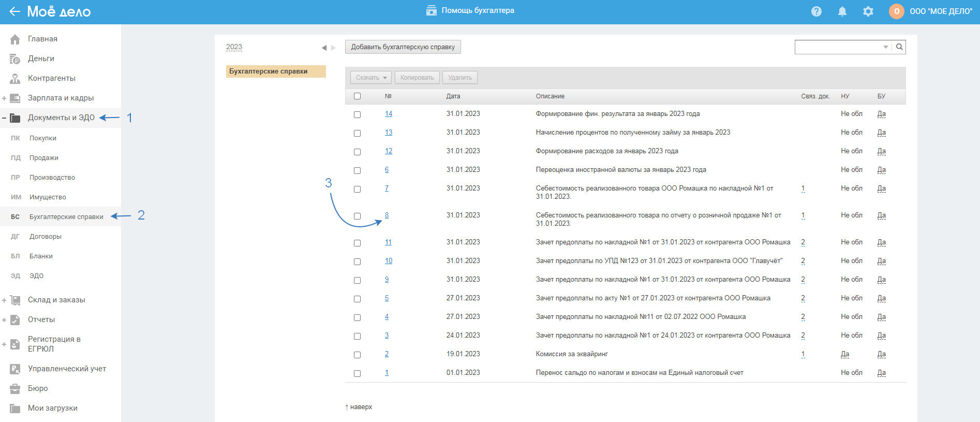The image size is (980, 422).
Task: Toggle the select-all header checkbox
Action: 357,96
